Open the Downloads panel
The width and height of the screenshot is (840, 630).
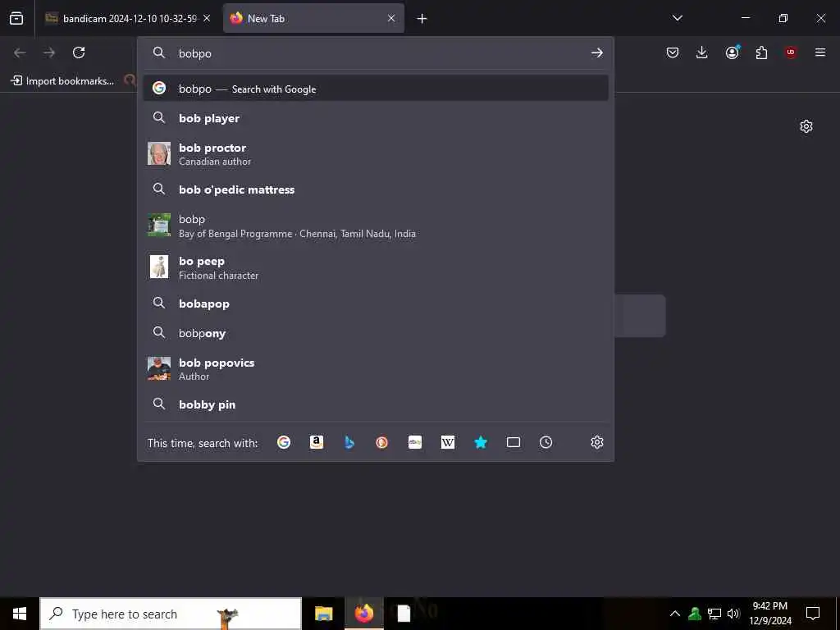pos(702,52)
